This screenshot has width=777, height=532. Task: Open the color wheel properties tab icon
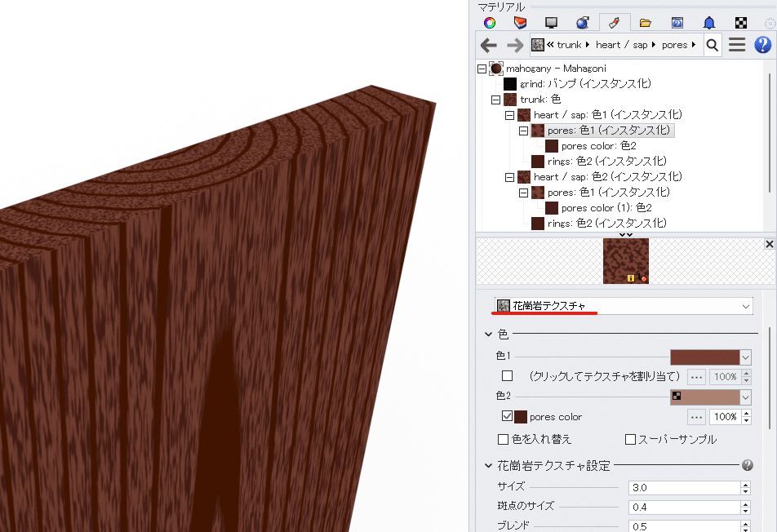(490, 23)
